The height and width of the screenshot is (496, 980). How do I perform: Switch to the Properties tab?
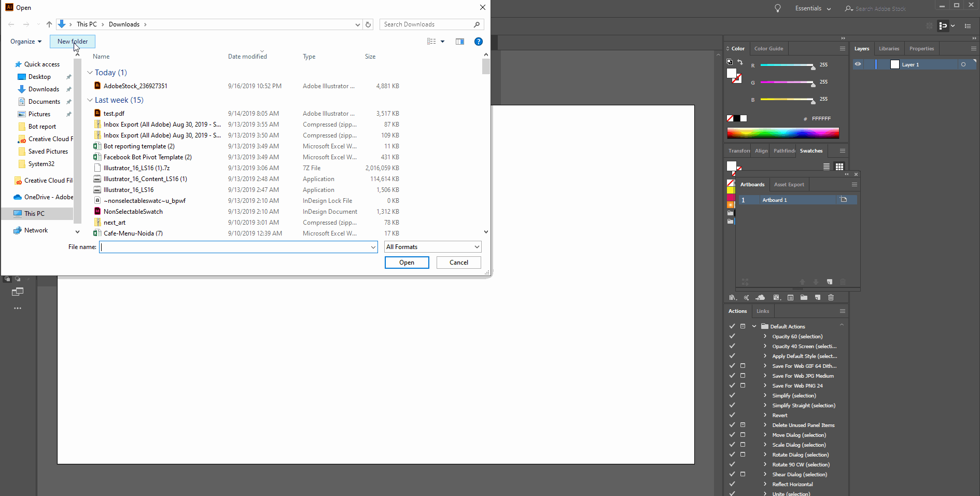(x=921, y=48)
